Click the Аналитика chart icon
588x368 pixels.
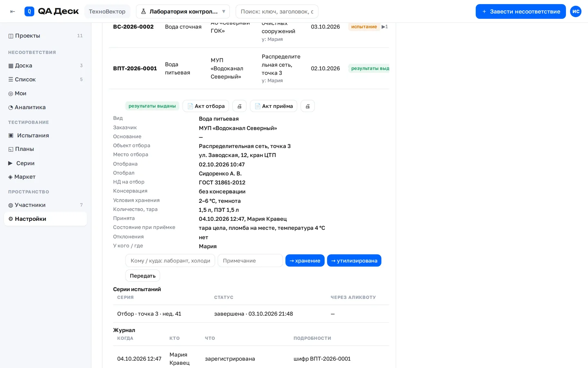coord(11,108)
